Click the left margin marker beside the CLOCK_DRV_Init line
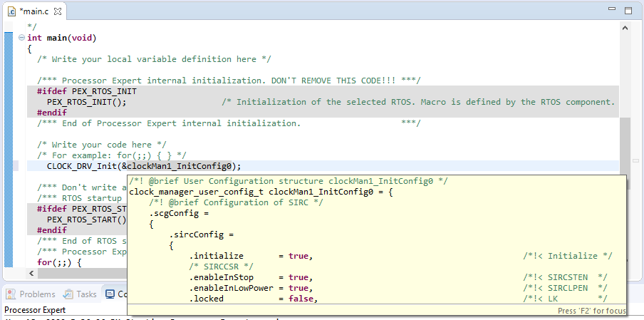 point(16,166)
